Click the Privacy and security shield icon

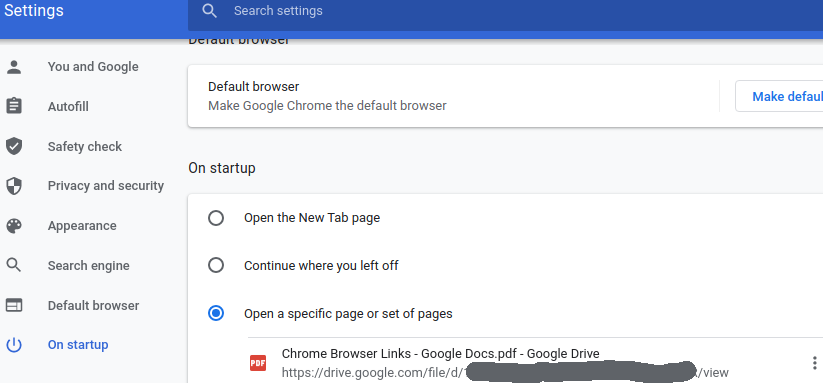pos(14,186)
